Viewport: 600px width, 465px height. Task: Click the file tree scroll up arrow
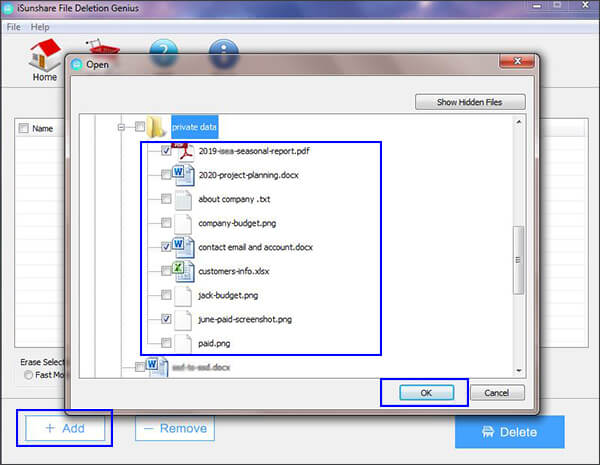518,122
